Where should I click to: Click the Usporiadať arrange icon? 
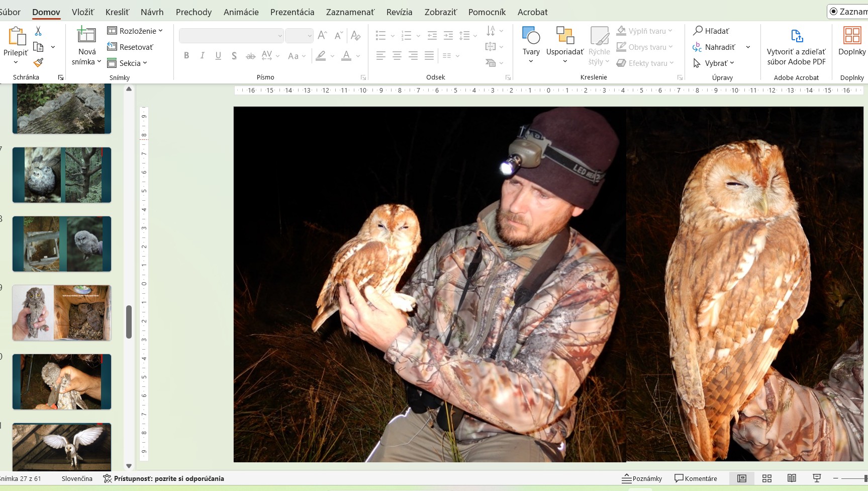coord(565,36)
